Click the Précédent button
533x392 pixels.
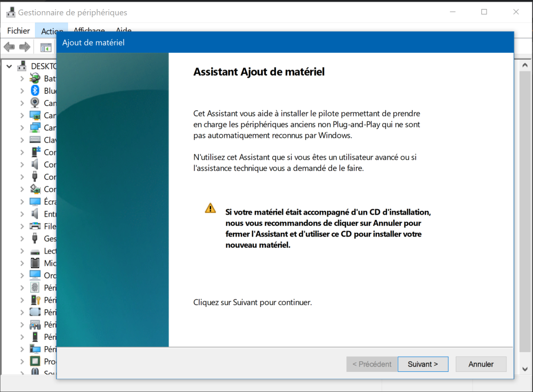tap(372, 364)
